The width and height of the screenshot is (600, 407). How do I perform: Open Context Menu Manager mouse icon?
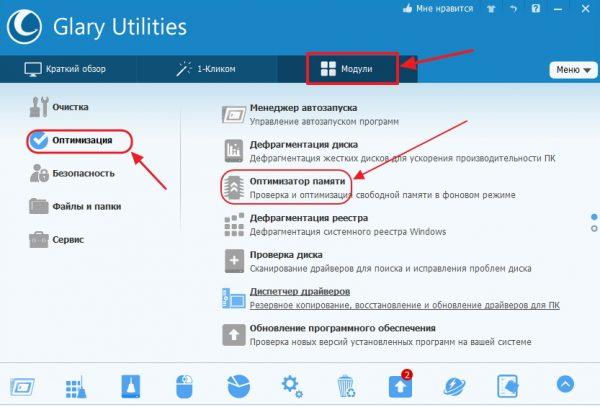184,386
